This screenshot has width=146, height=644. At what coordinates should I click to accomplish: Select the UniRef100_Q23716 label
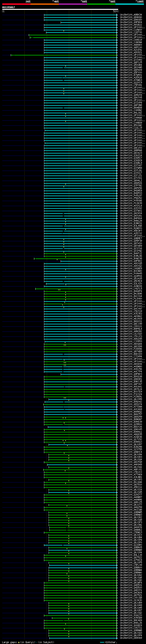(x=131, y=248)
